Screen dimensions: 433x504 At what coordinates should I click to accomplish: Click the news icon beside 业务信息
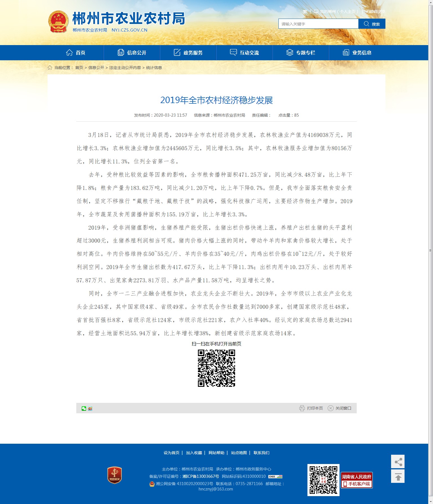(x=346, y=53)
